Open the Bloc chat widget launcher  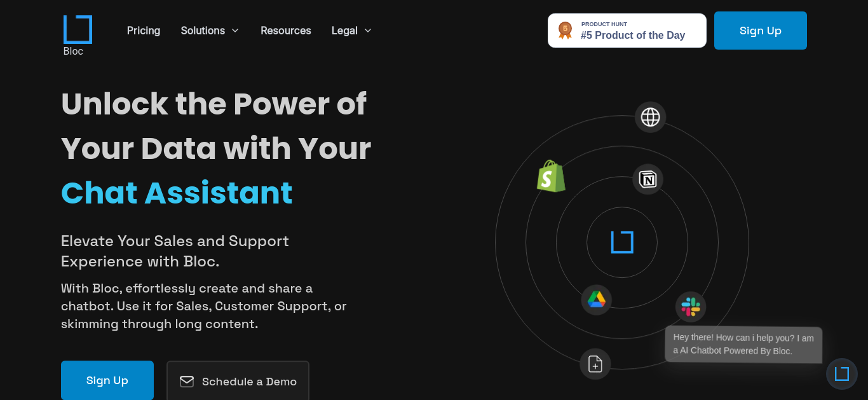point(842,374)
